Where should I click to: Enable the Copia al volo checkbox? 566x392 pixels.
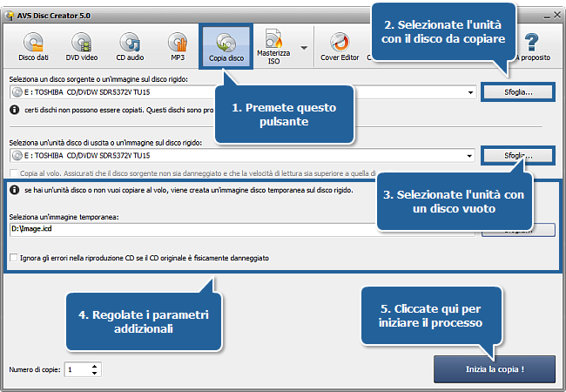click(x=14, y=173)
